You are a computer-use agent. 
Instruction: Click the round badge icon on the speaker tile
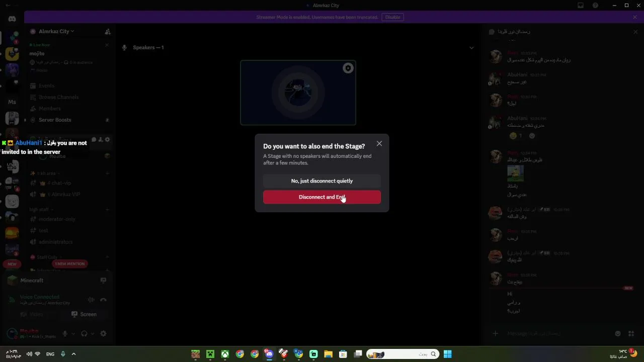[x=348, y=68]
